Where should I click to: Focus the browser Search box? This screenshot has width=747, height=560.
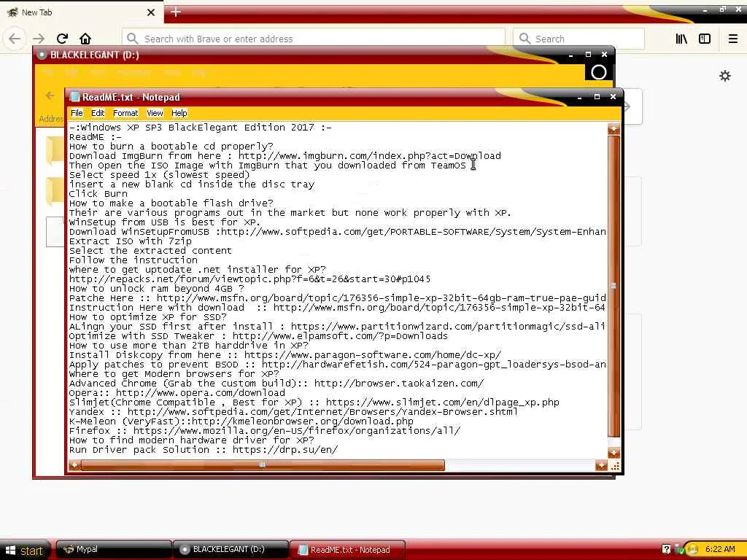click(x=578, y=39)
